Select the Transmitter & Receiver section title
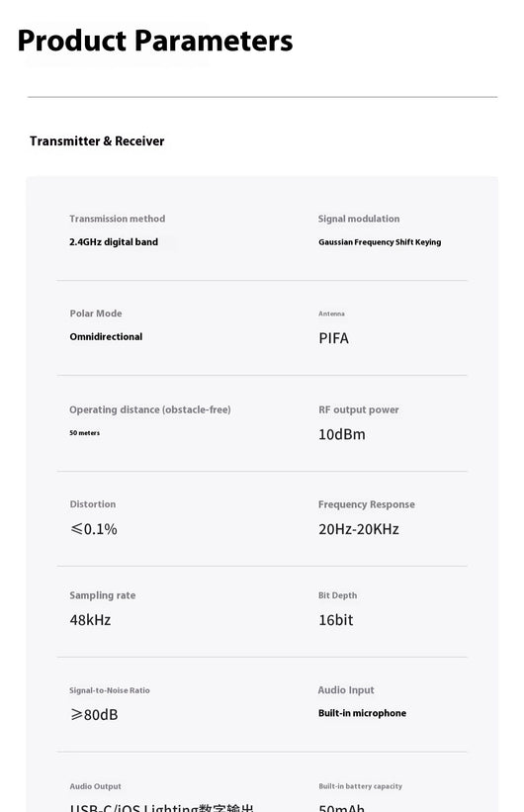524x812 pixels. coord(97,140)
